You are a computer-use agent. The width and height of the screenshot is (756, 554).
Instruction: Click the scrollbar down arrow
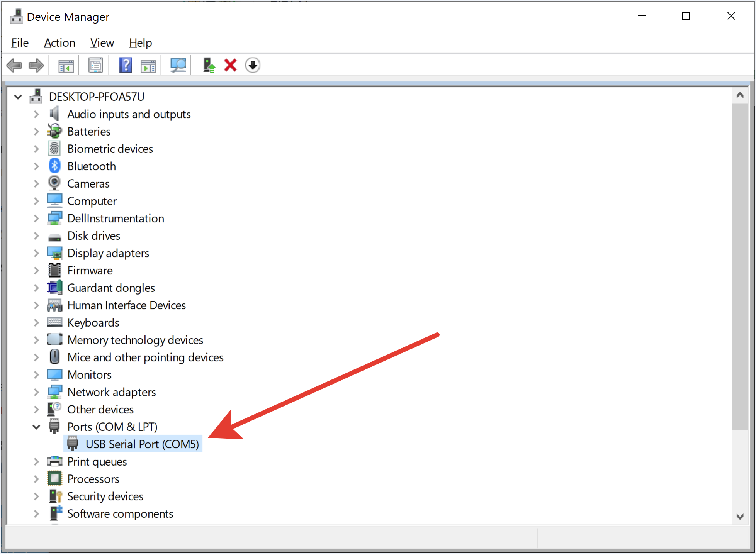pos(740,516)
